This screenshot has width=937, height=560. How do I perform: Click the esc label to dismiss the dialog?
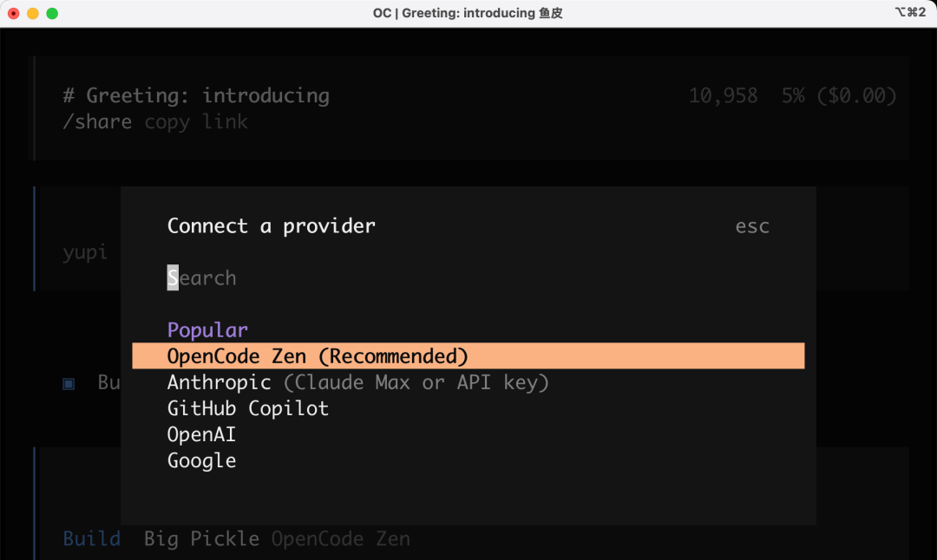(x=751, y=225)
